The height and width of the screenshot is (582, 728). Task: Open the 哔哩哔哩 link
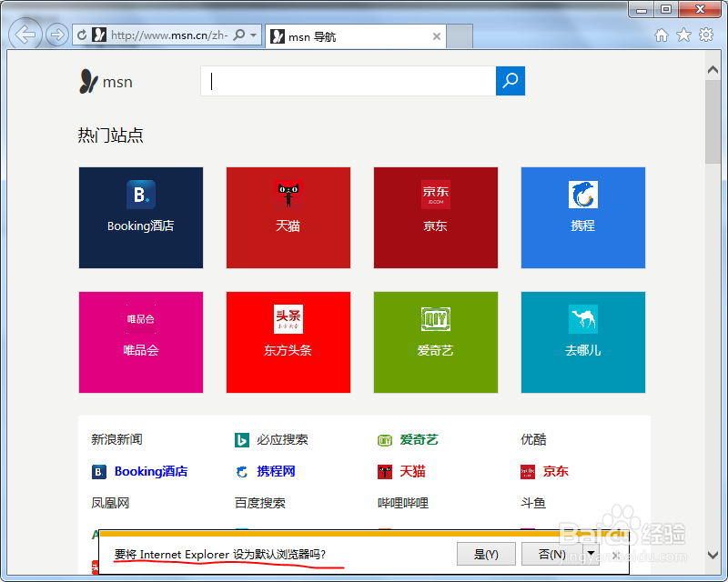click(x=403, y=503)
